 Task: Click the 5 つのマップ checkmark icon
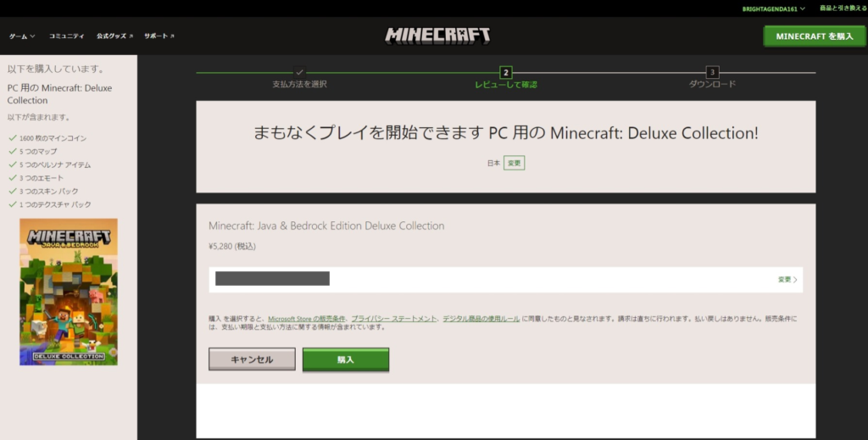tap(12, 151)
